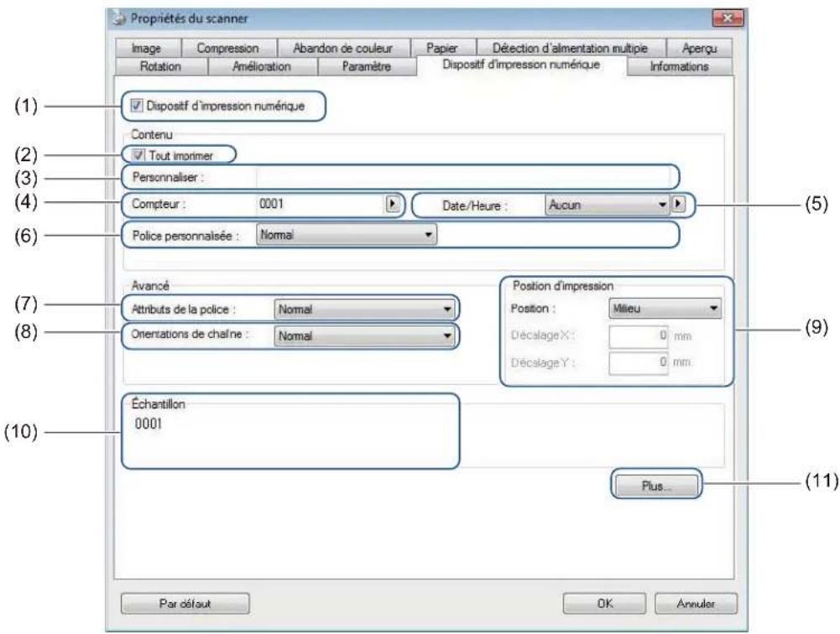Viewport: 840px width, 634px height.
Task: Uncheck the Tout imprimer checkbox
Action: click(138, 155)
